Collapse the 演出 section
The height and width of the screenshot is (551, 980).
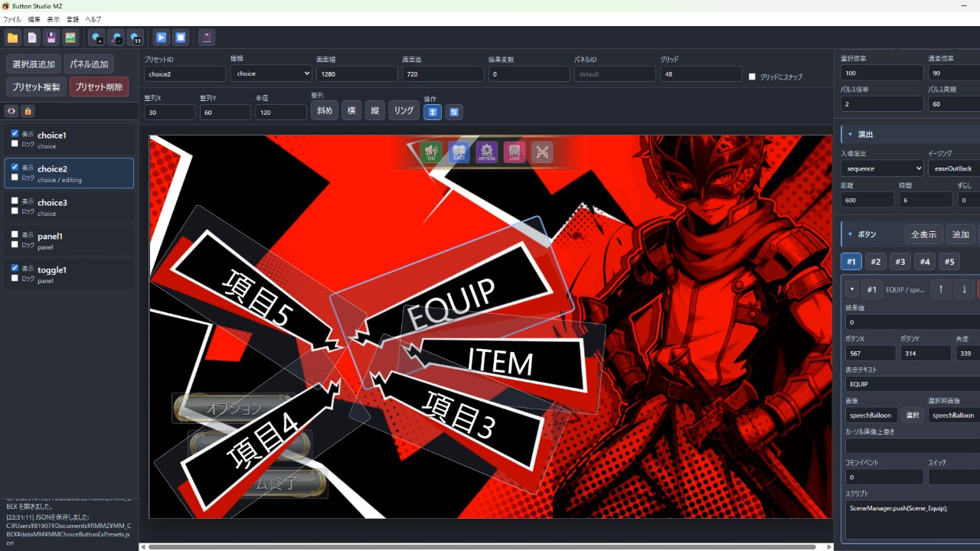[x=850, y=134]
